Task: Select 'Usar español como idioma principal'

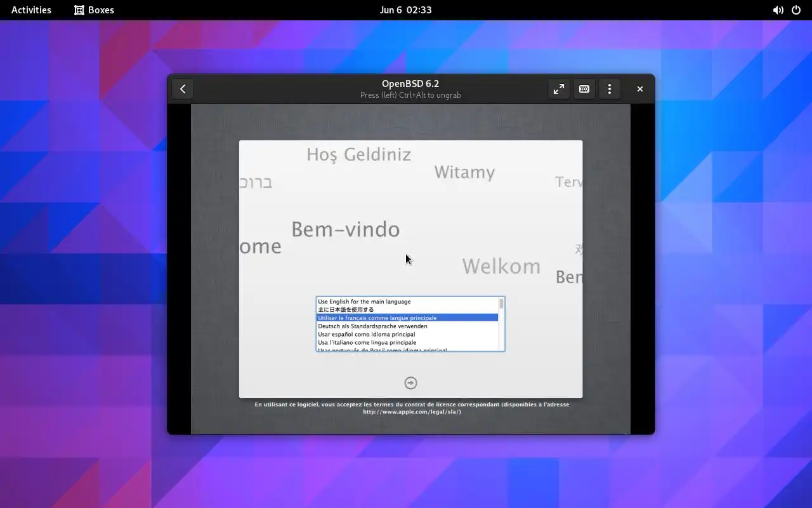Action: [407, 335]
